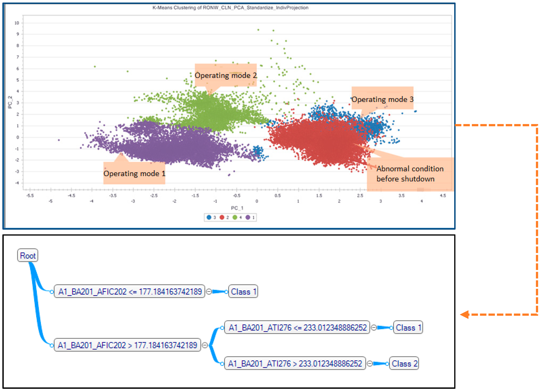Click Class 1 leaf after AFIC202 <= node
Image resolution: width=541 pixels, height=392 pixels.
[x=243, y=291]
